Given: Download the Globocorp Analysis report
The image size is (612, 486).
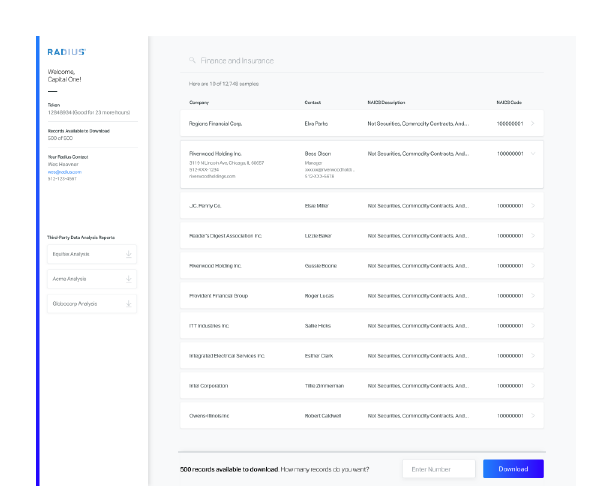Looking at the screenshot, I should point(128,304).
